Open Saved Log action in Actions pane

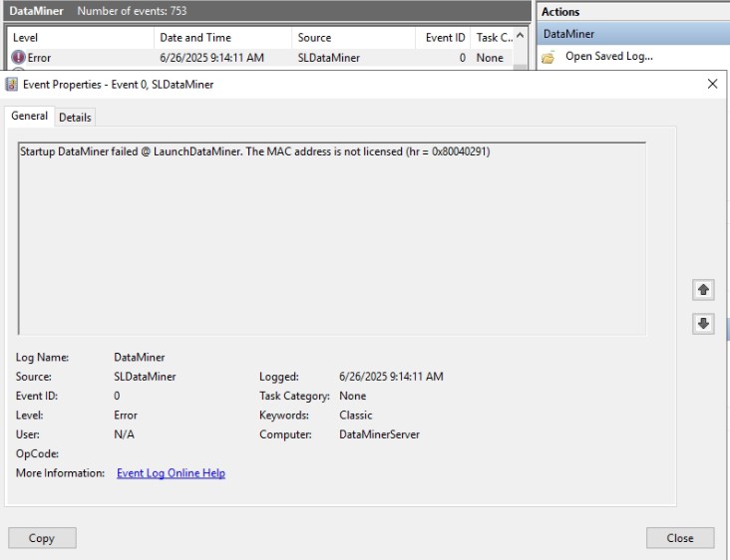(609, 56)
